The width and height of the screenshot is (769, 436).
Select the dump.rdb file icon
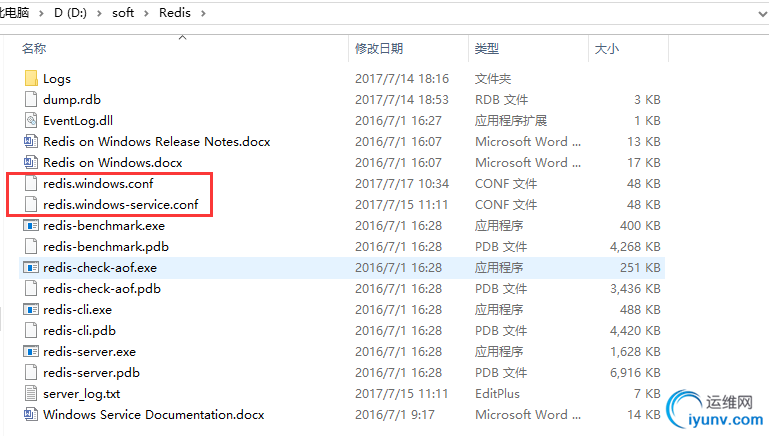[x=31, y=100]
